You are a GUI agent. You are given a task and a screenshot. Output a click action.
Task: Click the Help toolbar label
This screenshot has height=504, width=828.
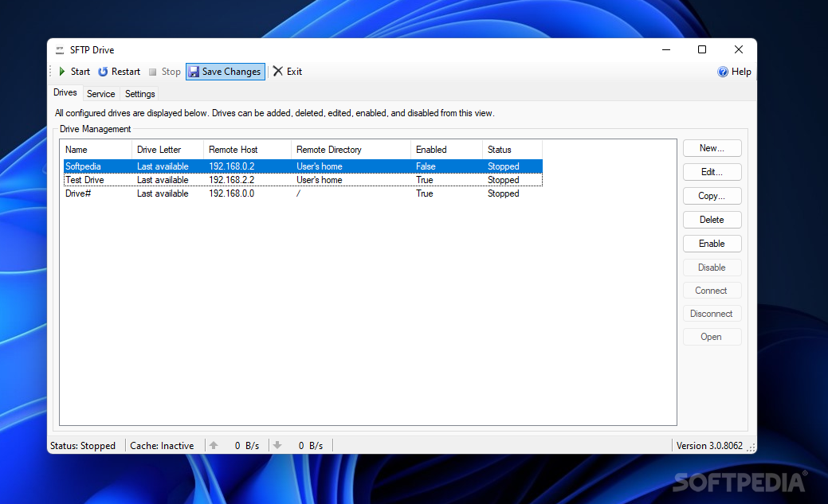pyautogui.click(x=741, y=72)
